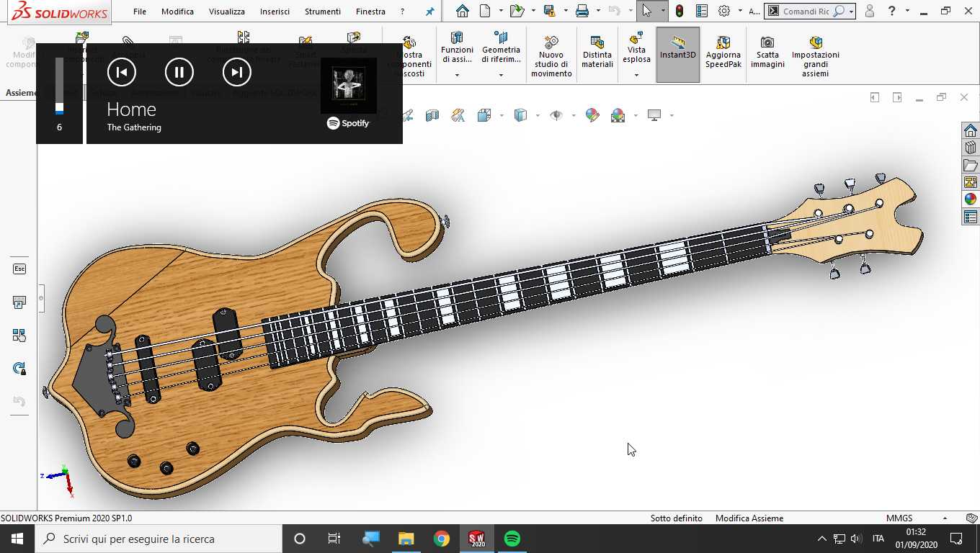
Task: Open the Finestra menu
Action: (x=370, y=12)
